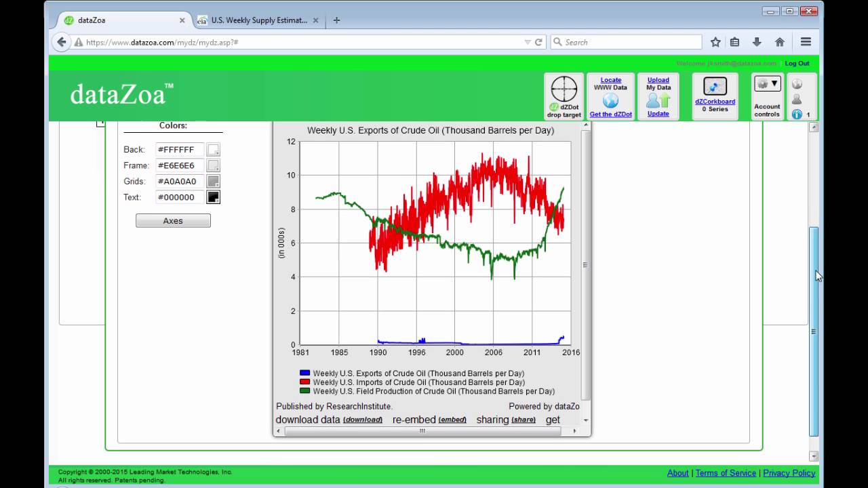Click the Locate link
The width and height of the screenshot is (868, 488).
610,80
